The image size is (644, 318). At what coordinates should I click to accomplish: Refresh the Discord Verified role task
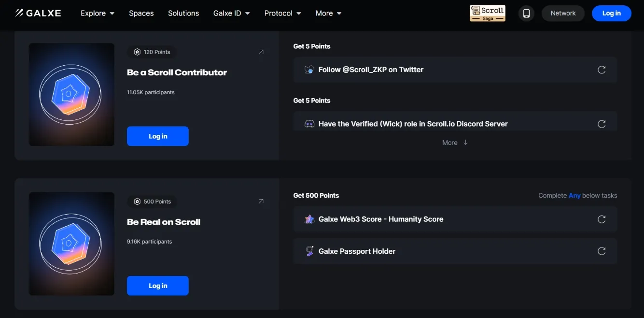(x=602, y=124)
